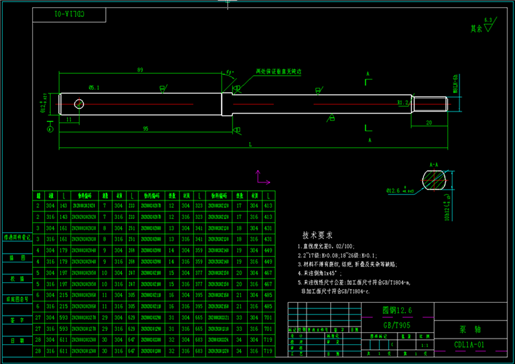The image size is (515, 364).
Task: Click the 11 hole offset dimension
Action: (69, 119)
